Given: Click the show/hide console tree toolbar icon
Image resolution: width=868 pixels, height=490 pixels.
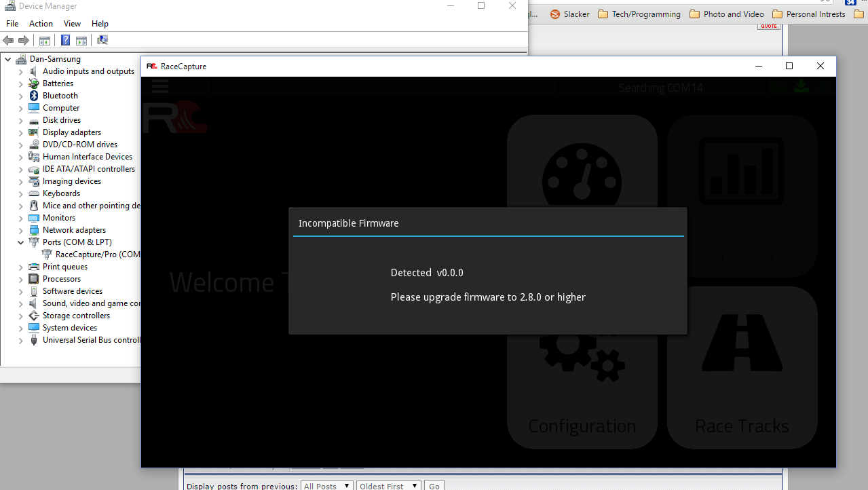Looking at the screenshot, I should pos(45,40).
